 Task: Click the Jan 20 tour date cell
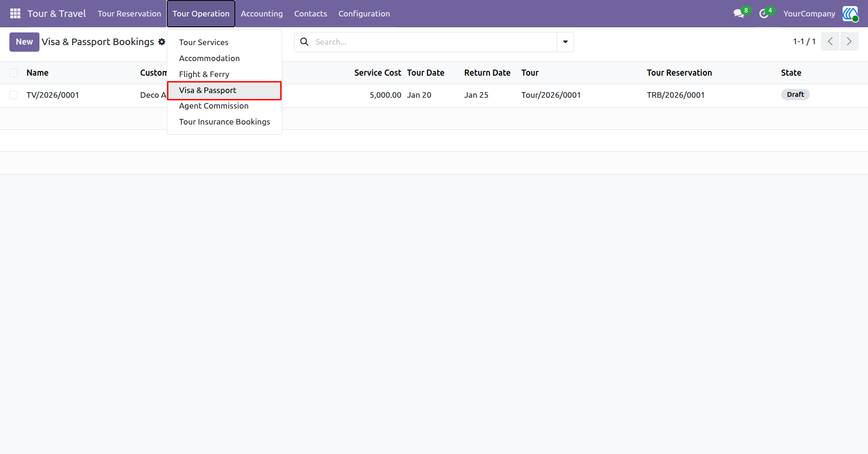pyautogui.click(x=419, y=95)
